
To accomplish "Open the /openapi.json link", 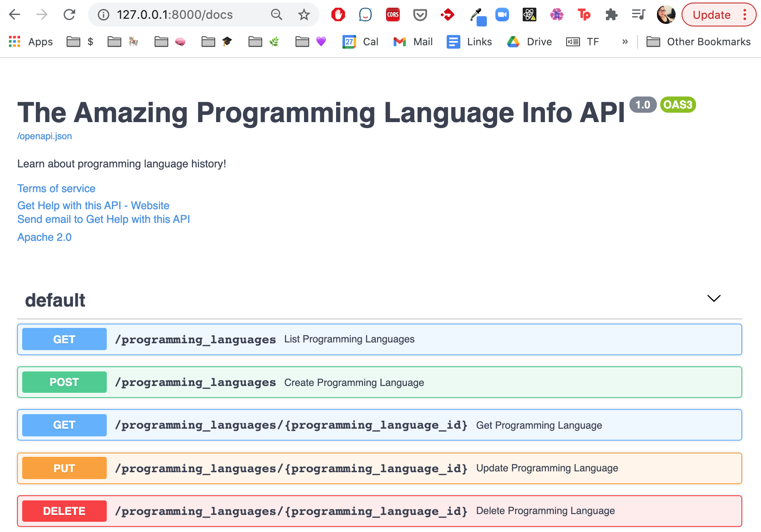I will click(44, 136).
